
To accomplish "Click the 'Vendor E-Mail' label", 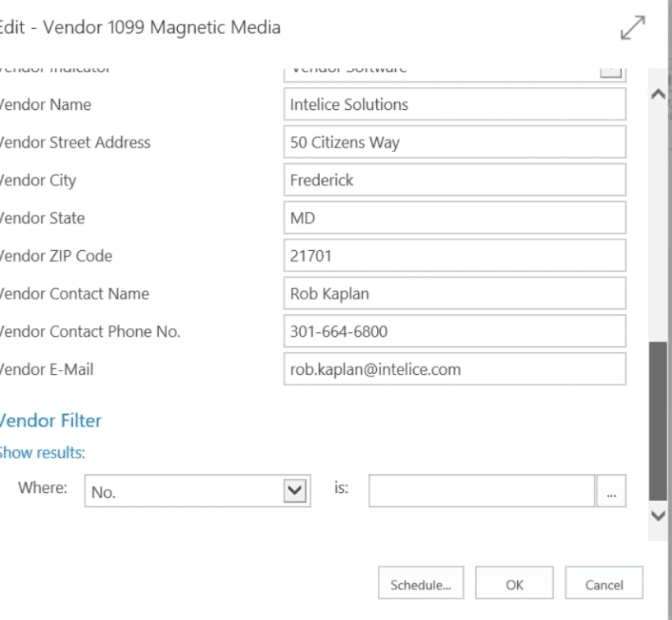I will pyautogui.click(x=46, y=369).
